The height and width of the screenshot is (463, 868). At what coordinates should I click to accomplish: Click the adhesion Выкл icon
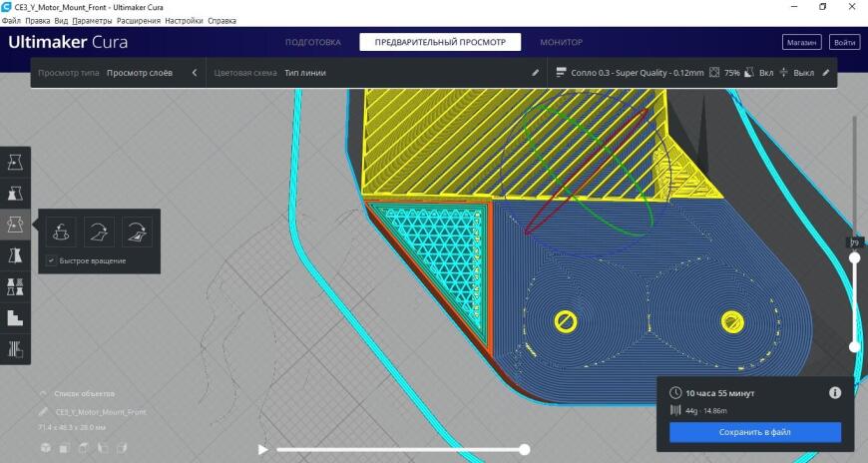click(x=783, y=73)
